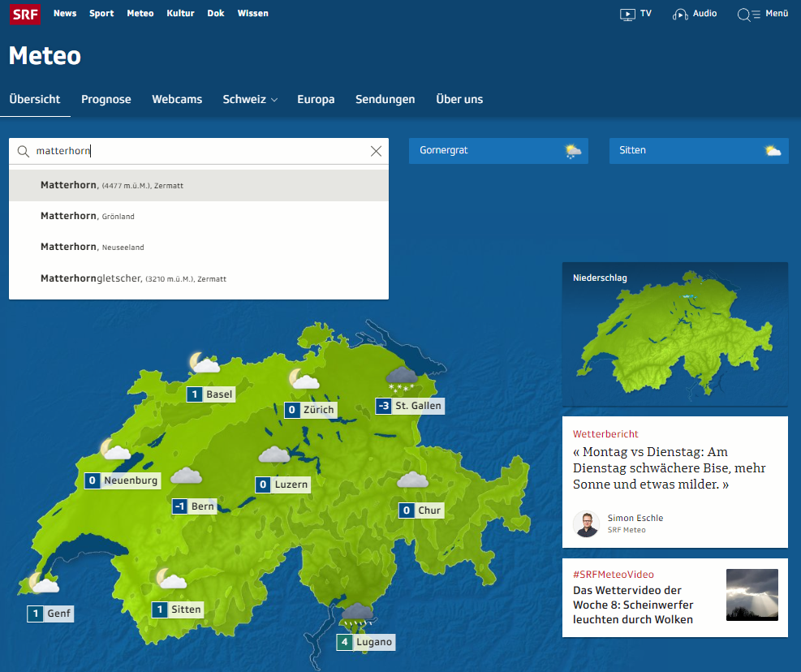
Task: Go to Meteo in top navigation
Action: pos(140,13)
